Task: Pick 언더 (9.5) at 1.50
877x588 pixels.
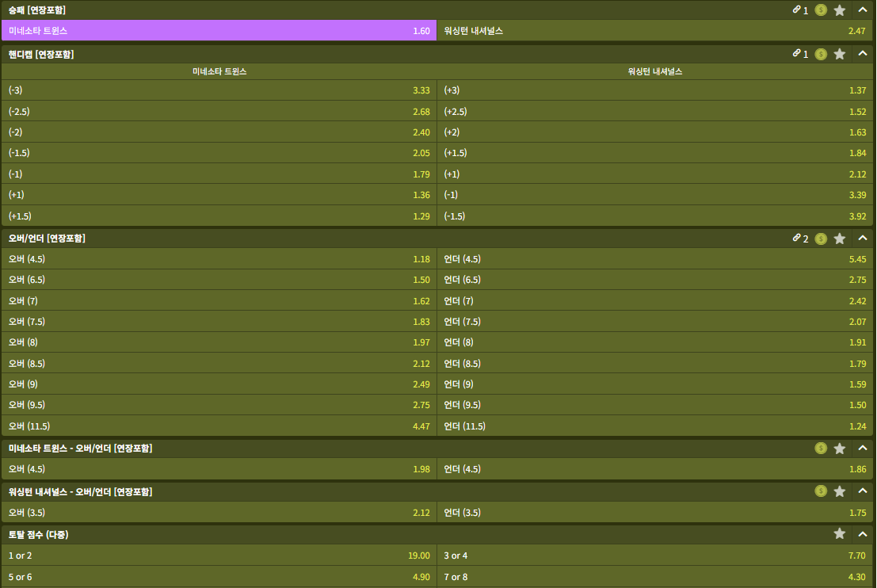Action: [655, 405]
